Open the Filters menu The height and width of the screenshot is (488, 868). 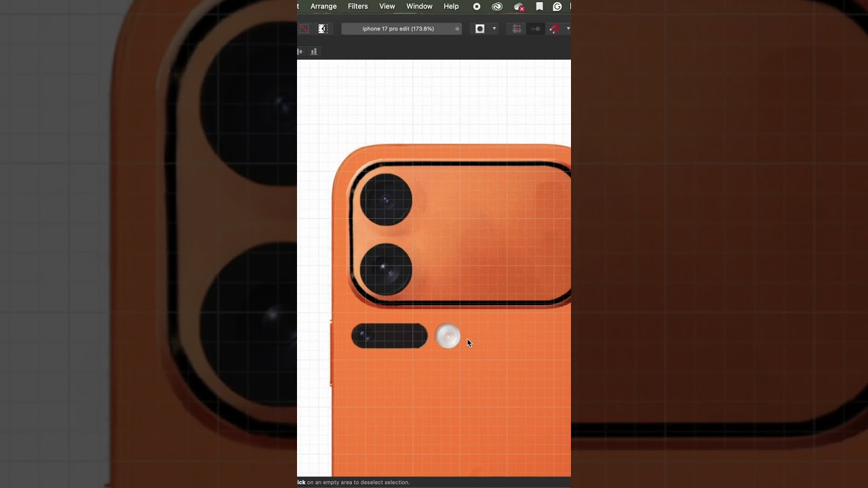357,6
